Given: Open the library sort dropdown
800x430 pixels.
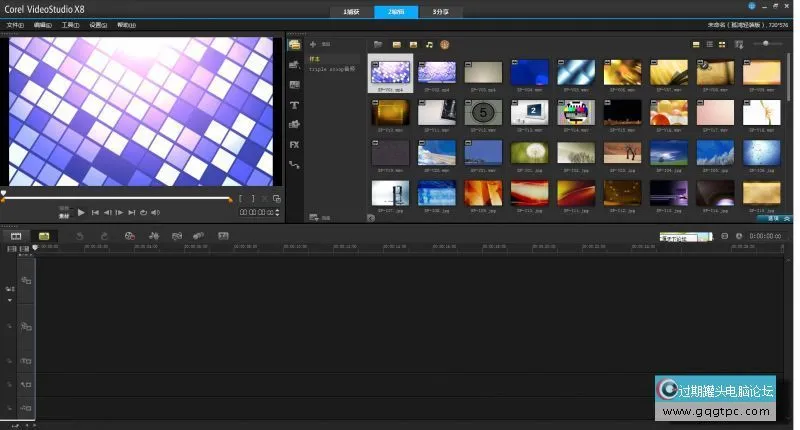Looking at the screenshot, I should [738, 45].
